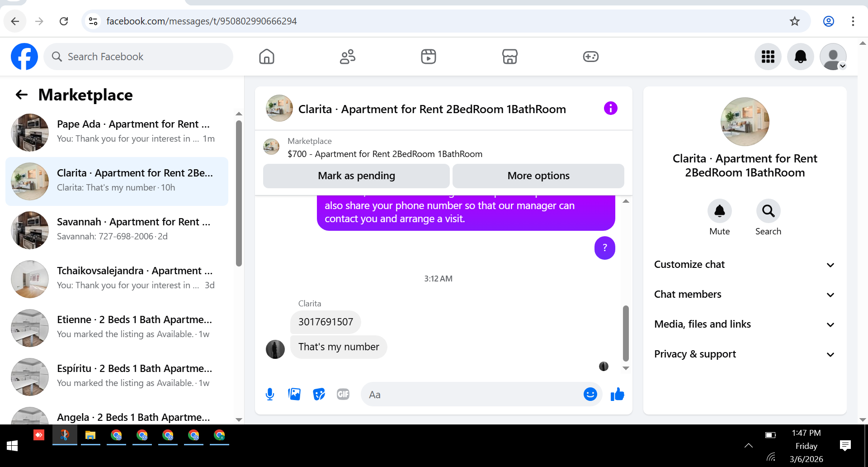Open Tchaikovsalejandra apartment conversation
Viewport: 868px width, 467px height.
(117, 279)
